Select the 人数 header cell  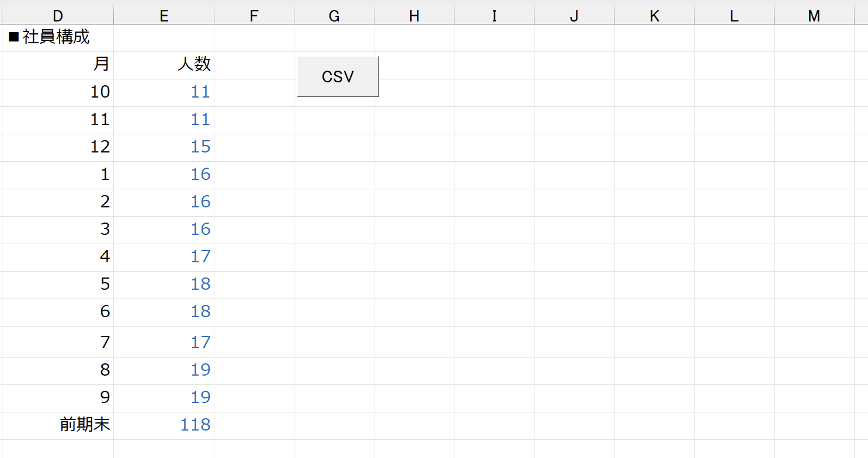click(164, 65)
